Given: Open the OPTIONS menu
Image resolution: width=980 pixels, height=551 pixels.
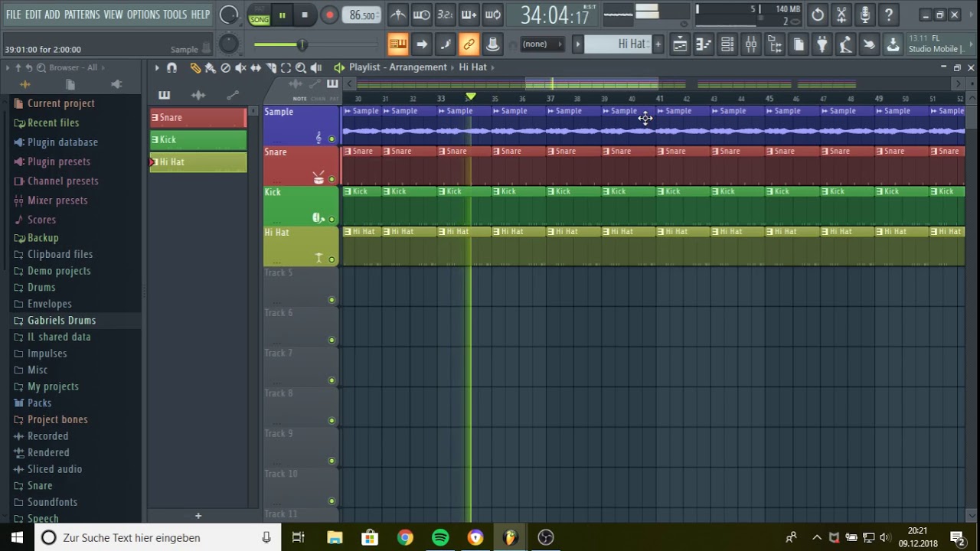Looking at the screenshot, I should (x=143, y=15).
